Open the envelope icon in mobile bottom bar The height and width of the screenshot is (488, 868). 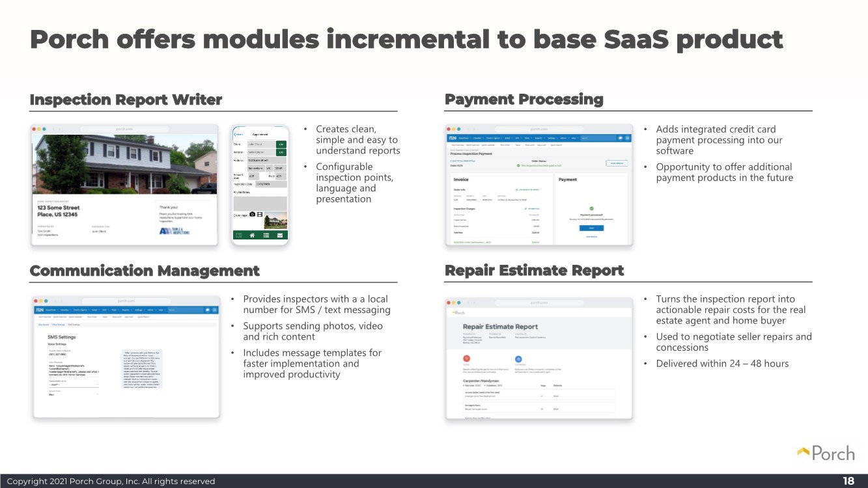280,236
